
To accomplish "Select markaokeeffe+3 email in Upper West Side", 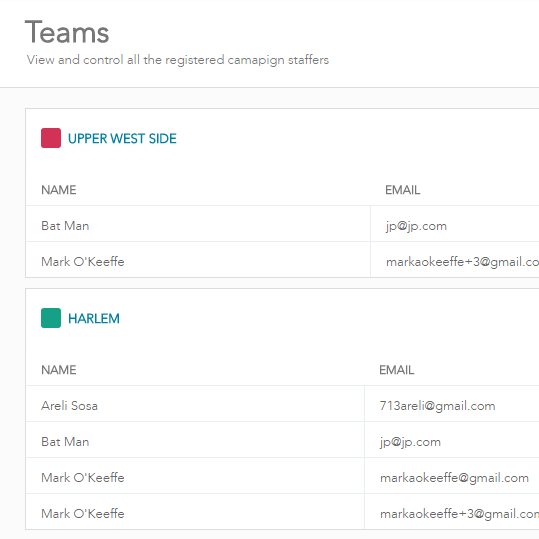I will point(462,262).
